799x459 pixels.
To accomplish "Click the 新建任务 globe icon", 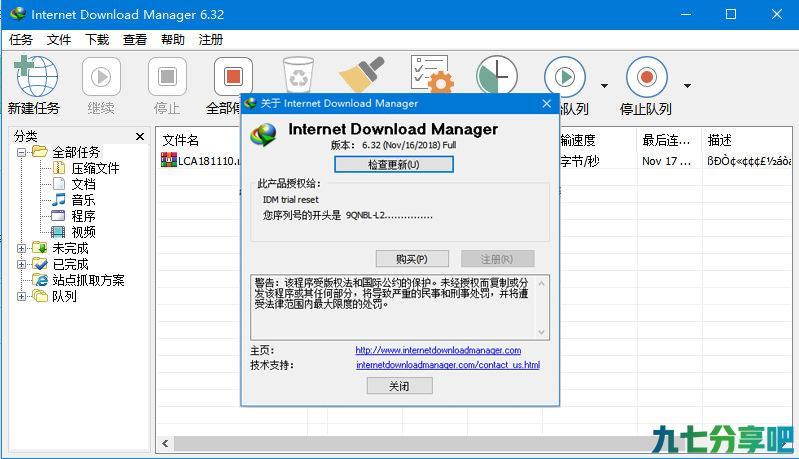I will (x=36, y=76).
